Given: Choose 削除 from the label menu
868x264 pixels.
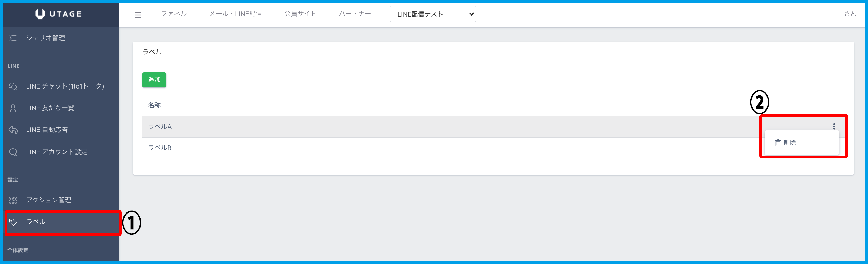Looking at the screenshot, I should click(x=789, y=143).
